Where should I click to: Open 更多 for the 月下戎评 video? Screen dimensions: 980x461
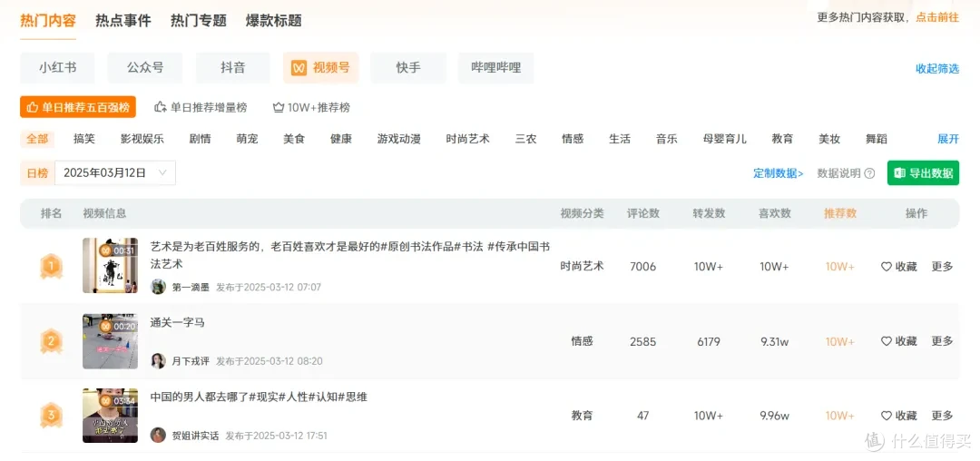coord(943,341)
